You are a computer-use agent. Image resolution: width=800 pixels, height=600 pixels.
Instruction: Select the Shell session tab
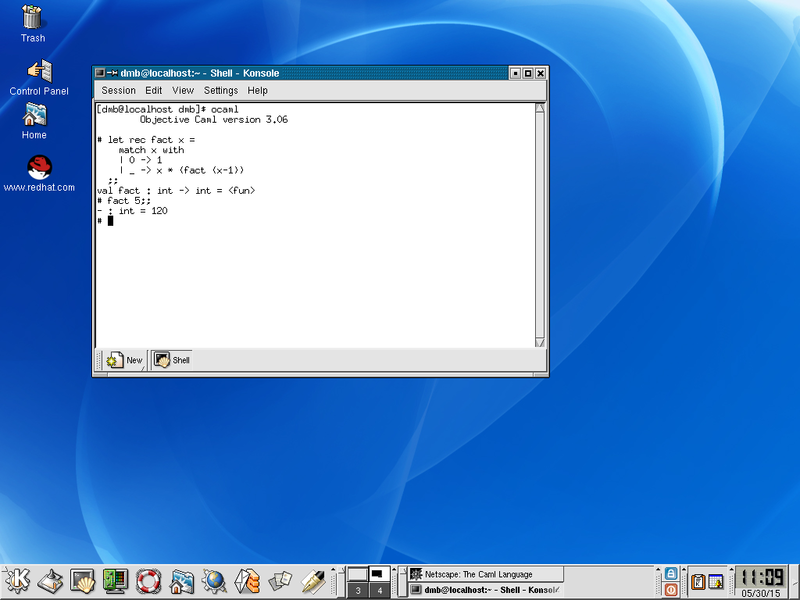(172, 360)
